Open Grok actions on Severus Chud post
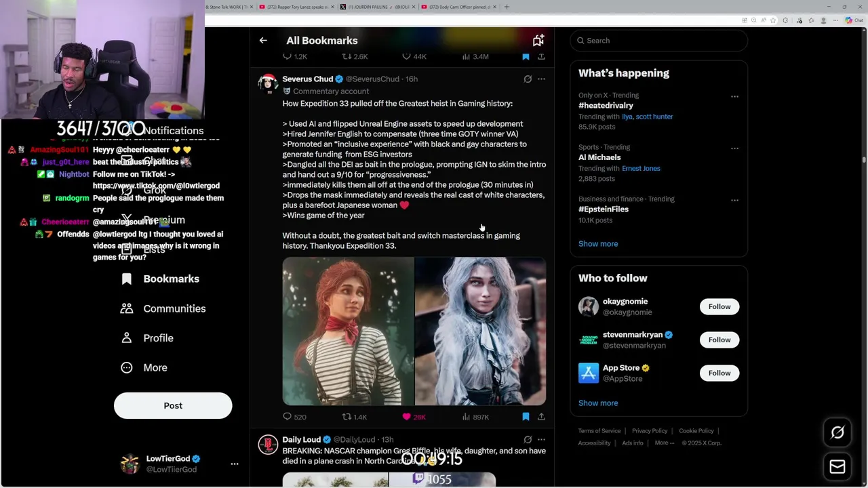Image resolution: width=868 pixels, height=488 pixels. pos(528,79)
